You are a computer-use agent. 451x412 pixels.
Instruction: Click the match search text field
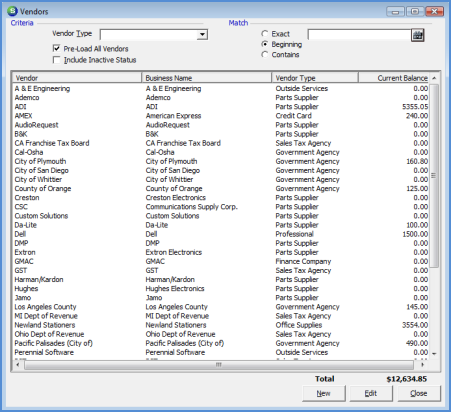(x=359, y=35)
